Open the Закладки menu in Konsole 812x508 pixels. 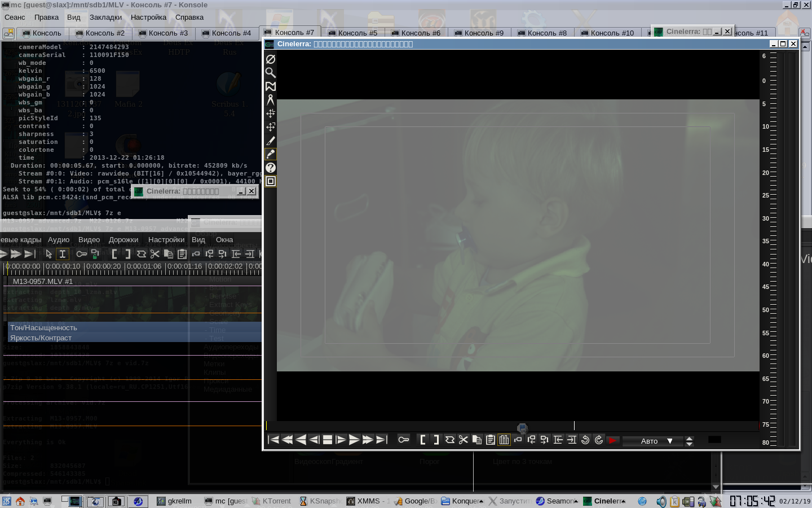106,17
